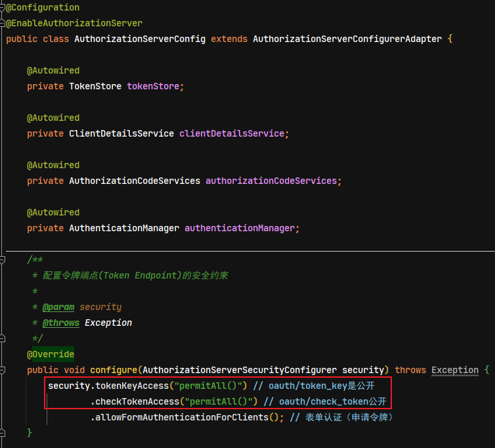This screenshot has height=448, width=495.
Task: Click the AuthorizationServerConfigurerAdapter superclass name
Action: click(347, 39)
